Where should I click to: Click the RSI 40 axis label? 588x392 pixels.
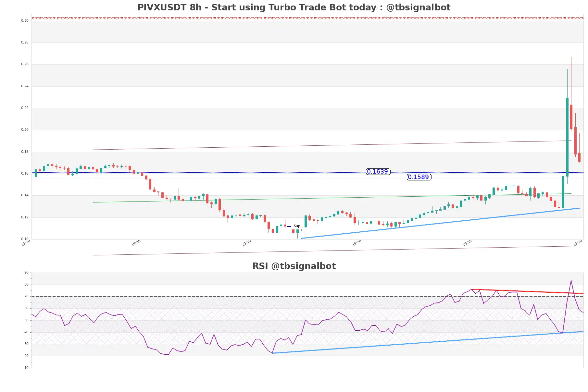tap(26, 332)
